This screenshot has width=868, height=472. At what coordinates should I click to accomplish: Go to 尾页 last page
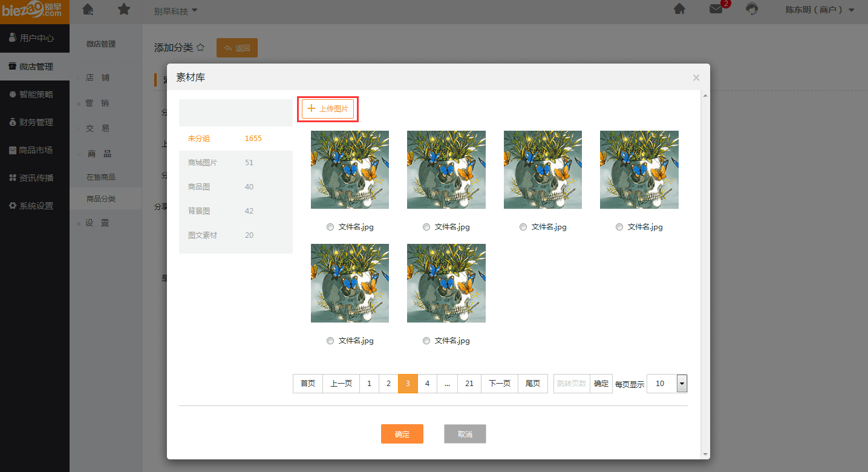pos(533,384)
